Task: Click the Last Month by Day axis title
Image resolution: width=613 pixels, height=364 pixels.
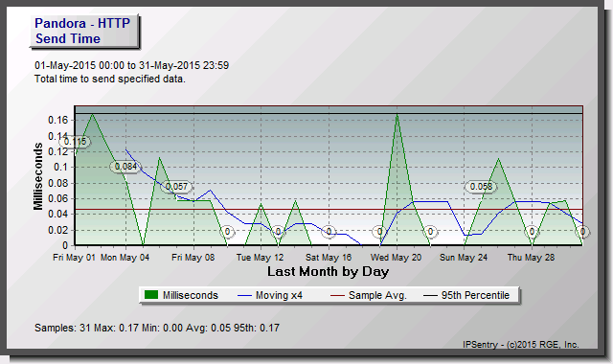Action: click(x=328, y=272)
